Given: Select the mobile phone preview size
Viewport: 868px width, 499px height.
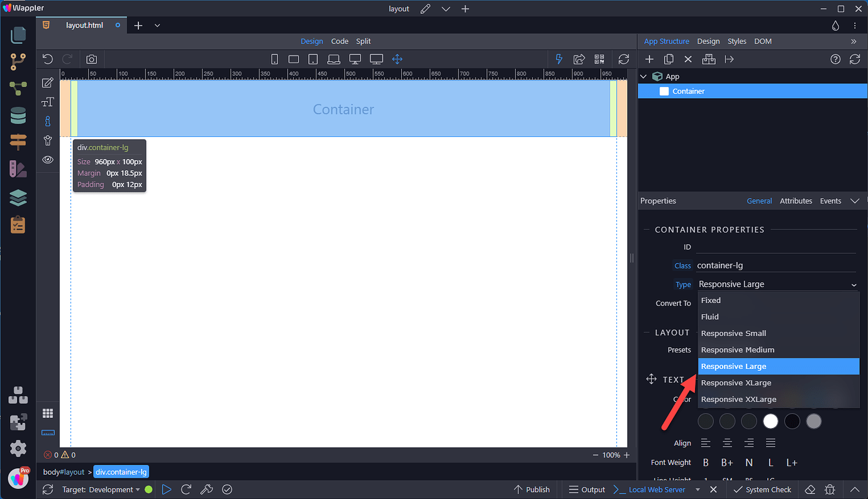Looking at the screenshot, I should point(274,58).
